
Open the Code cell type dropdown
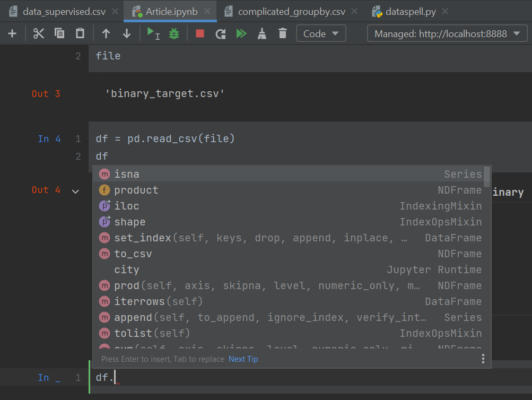321,34
